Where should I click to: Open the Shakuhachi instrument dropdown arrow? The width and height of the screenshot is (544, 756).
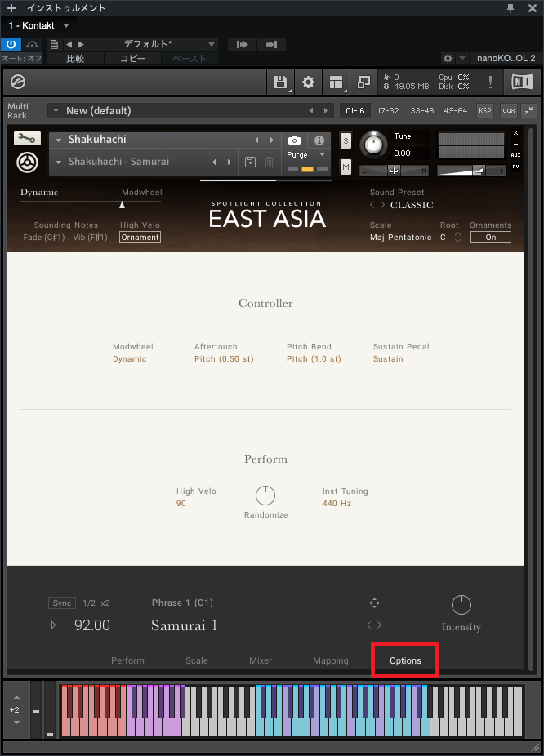click(x=58, y=140)
